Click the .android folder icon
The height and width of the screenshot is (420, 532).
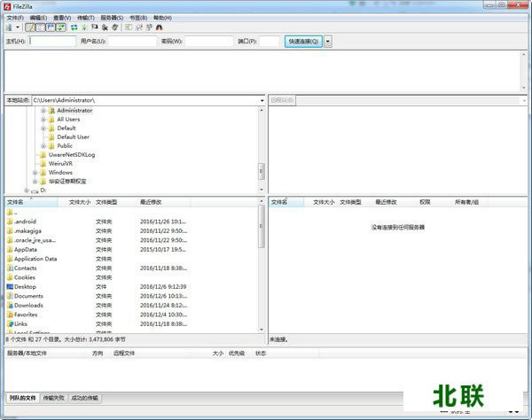[x=10, y=222]
